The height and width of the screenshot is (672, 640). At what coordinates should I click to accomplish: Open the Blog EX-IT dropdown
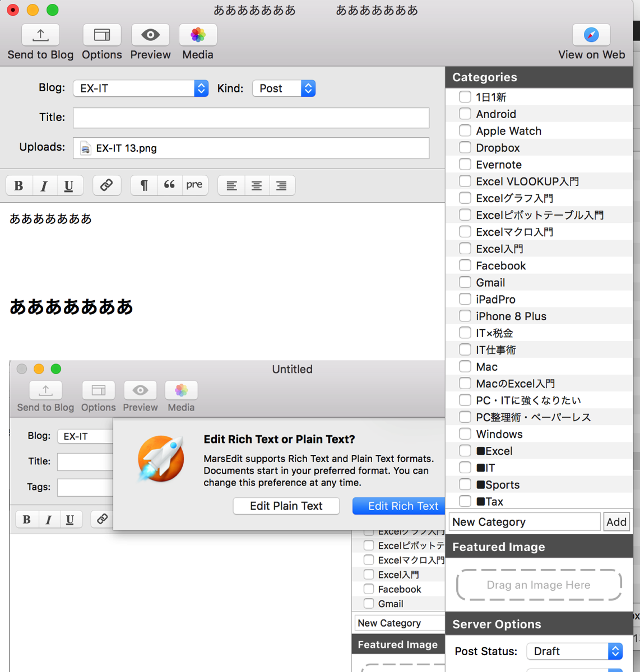(x=141, y=88)
